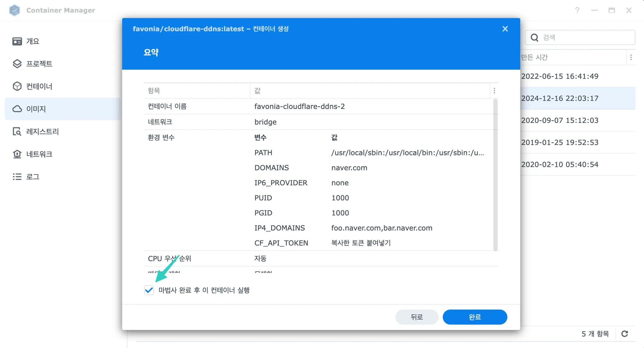Open summary table column options menu
The image size is (644, 348).
coord(494,91)
